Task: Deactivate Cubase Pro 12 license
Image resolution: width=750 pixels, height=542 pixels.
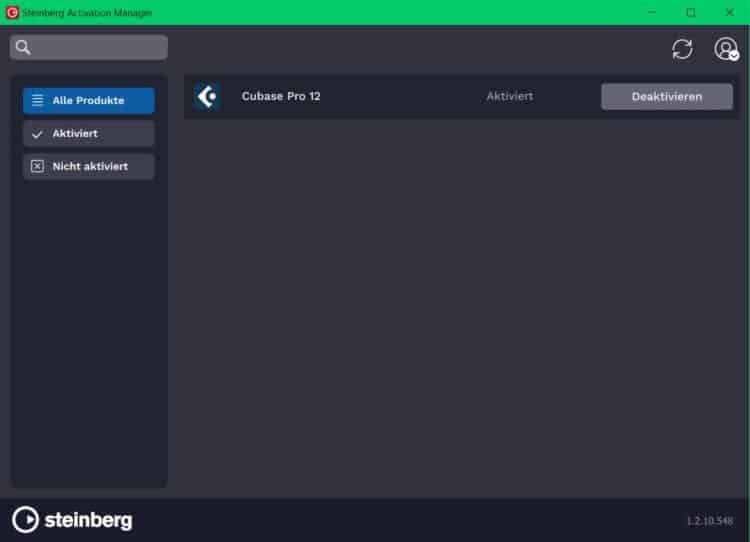Action: point(667,97)
